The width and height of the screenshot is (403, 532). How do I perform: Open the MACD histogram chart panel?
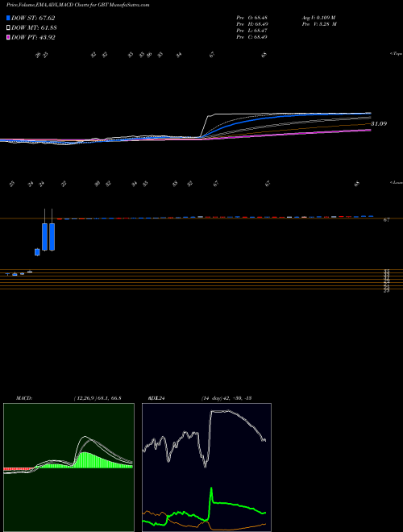click(x=69, y=468)
